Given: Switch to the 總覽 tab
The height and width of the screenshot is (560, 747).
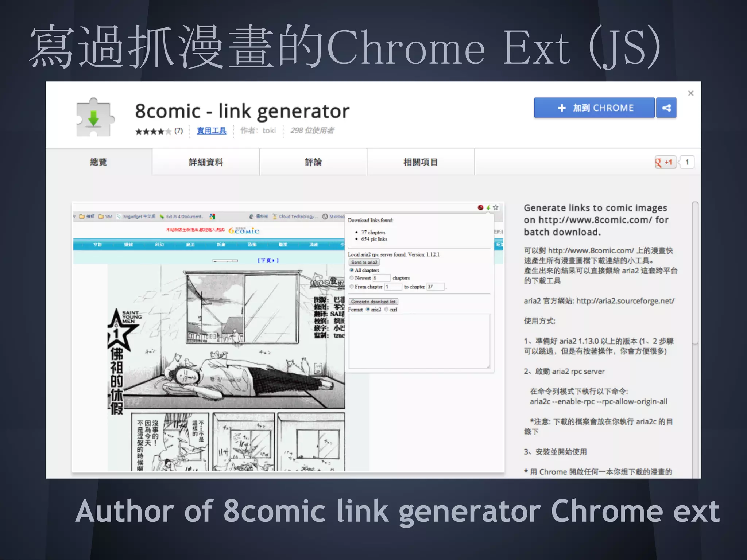Looking at the screenshot, I should (98, 162).
